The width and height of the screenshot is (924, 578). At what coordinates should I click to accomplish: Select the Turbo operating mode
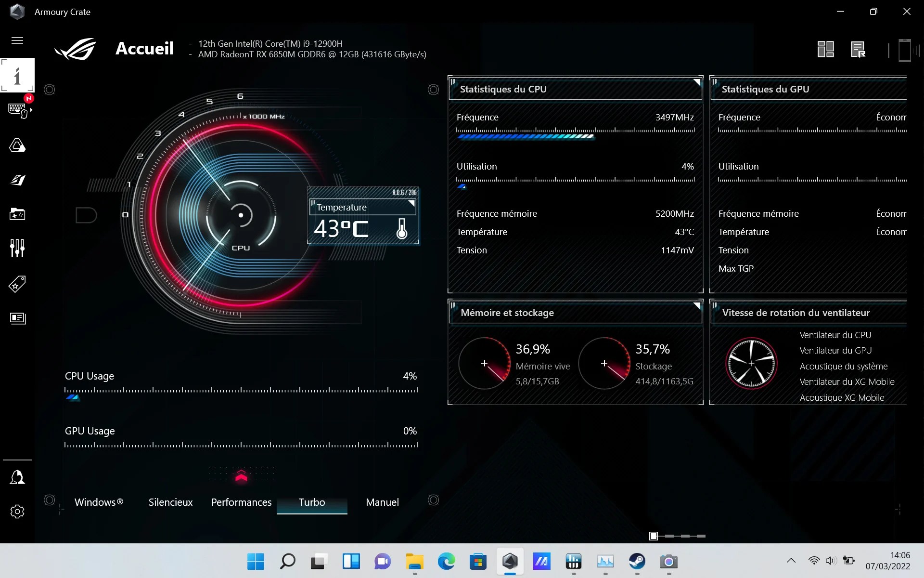(312, 502)
